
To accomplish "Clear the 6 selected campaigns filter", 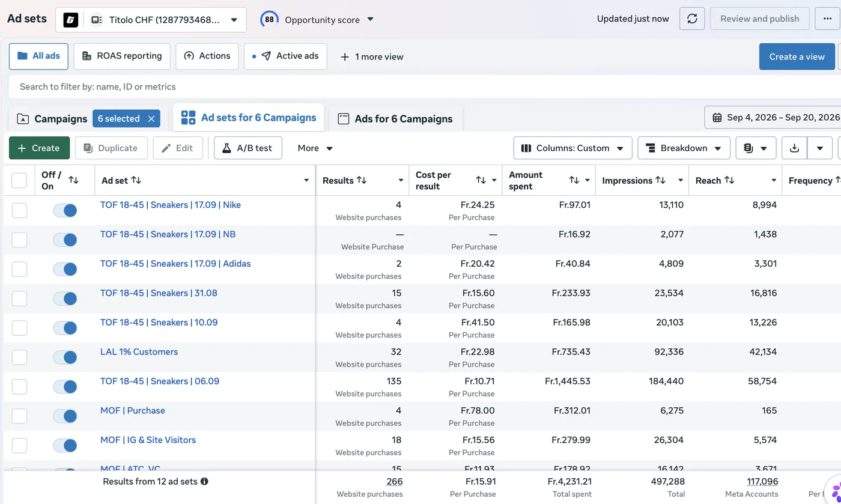I will pyautogui.click(x=151, y=119).
